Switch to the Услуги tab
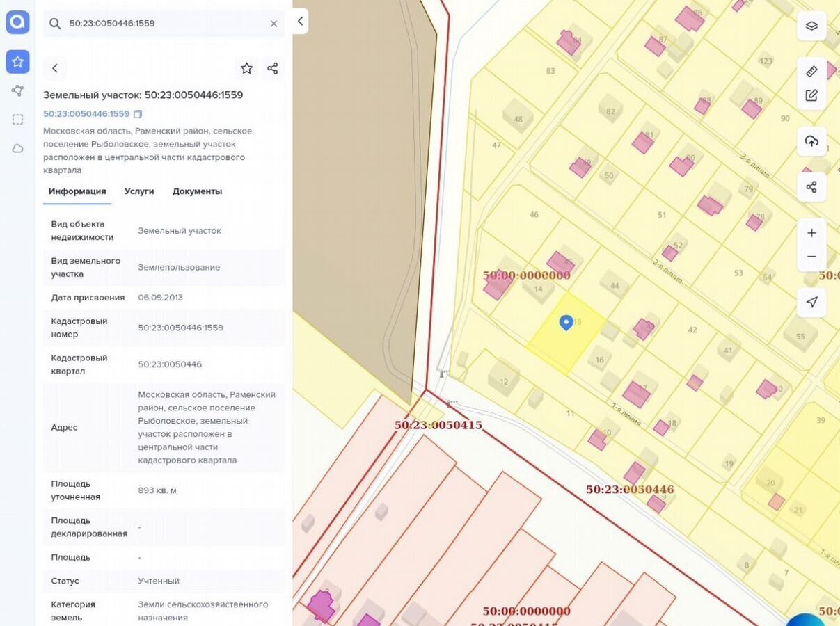Image resolution: width=840 pixels, height=626 pixels. click(x=139, y=191)
